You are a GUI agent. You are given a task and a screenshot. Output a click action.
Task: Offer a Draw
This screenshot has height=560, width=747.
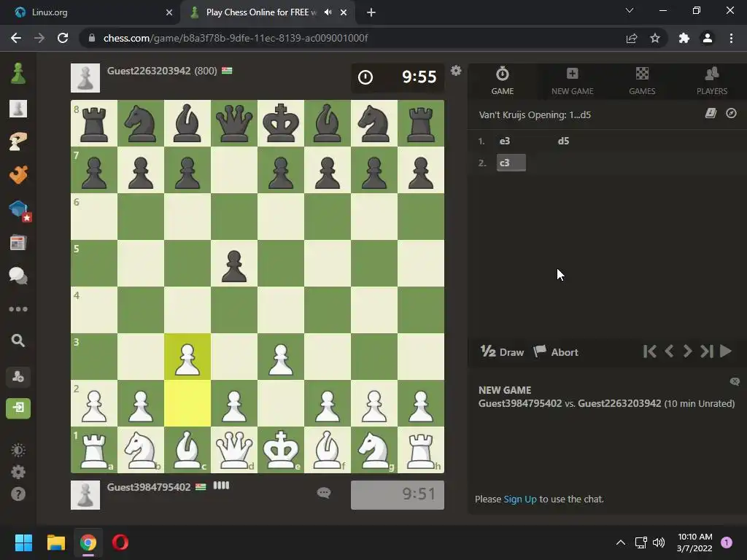pos(502,352)
